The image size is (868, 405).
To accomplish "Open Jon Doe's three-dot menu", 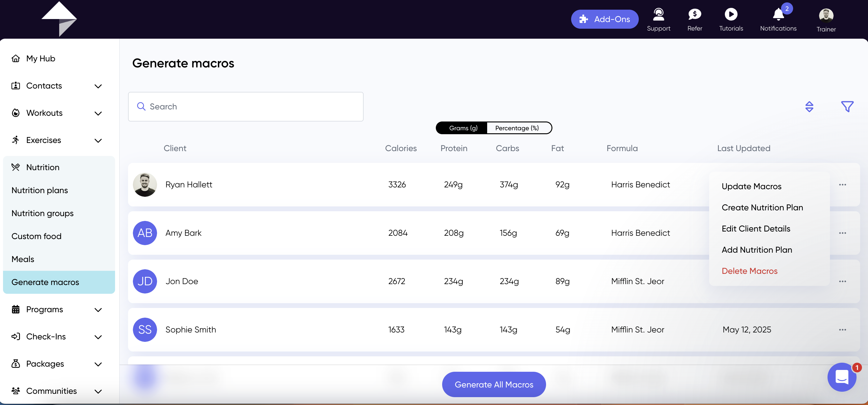I will coord(842,281).
